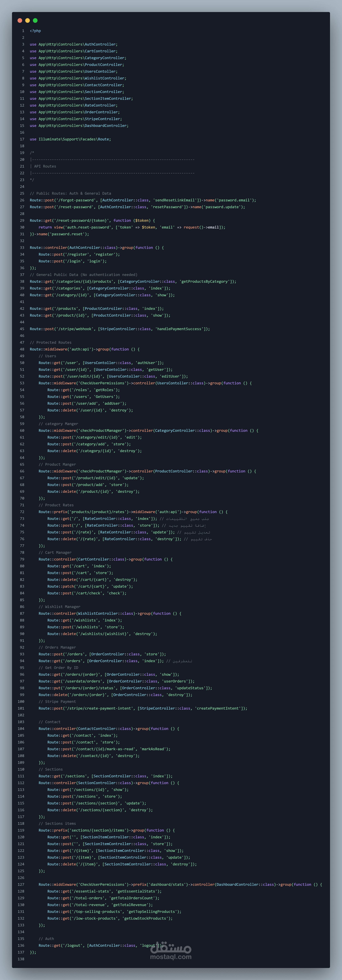Click the 'return view(auth.reset-password' line
The width and height of the screenshot is (342, 980).
(132, 227)
